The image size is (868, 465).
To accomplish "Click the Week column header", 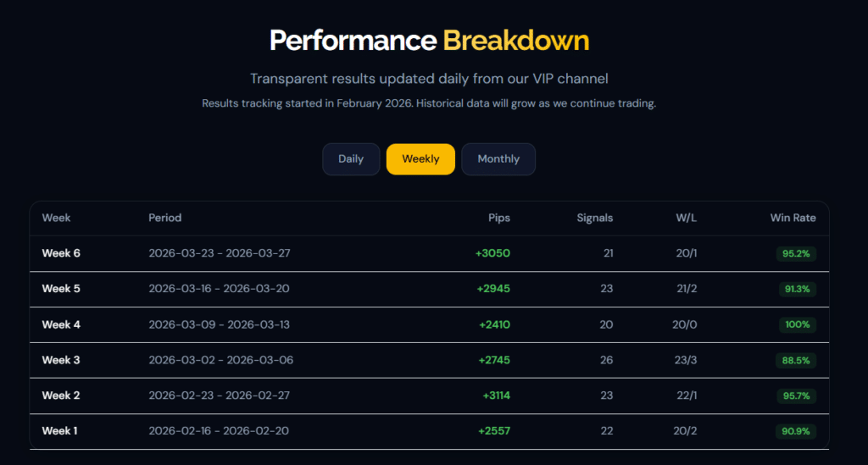I will (56, 218).
